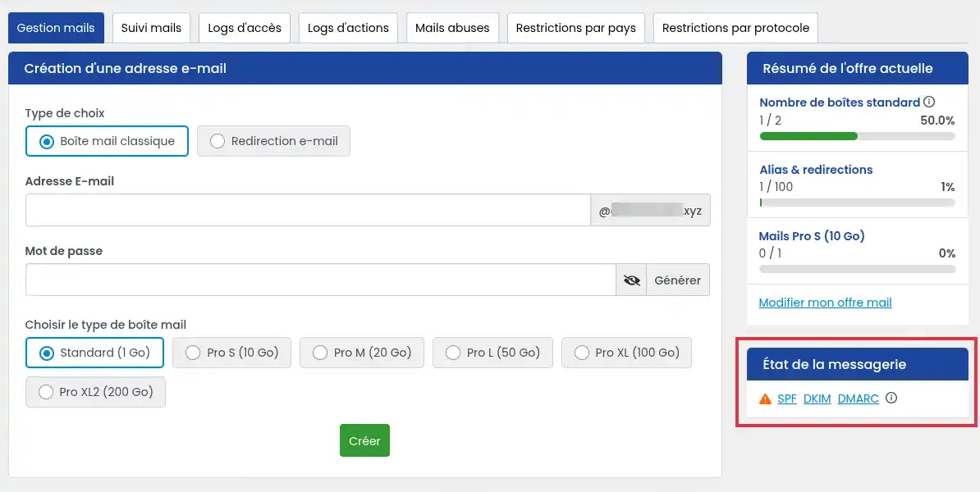The width and height of the screenshot is (980, 492).
Task: Click the orange warning triangle icon
Action: point(765,399)
